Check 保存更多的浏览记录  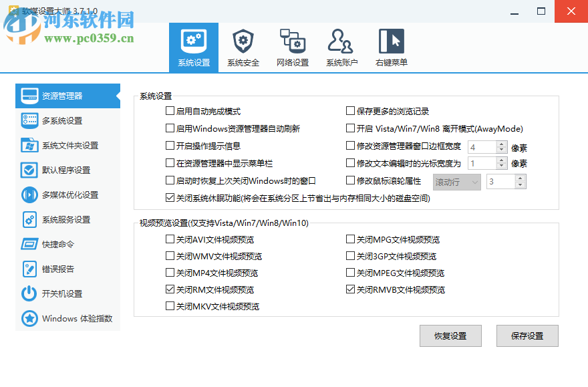pos(349,110)
